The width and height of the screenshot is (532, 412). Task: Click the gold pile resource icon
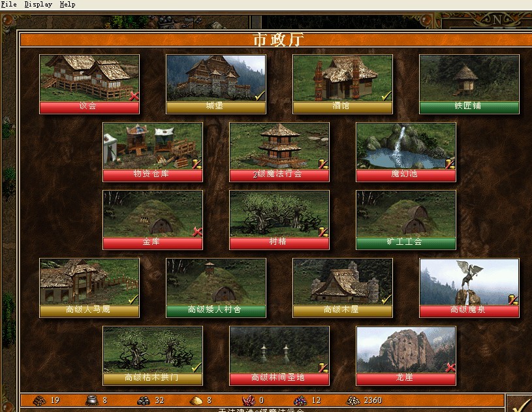[x=353, y=401]
